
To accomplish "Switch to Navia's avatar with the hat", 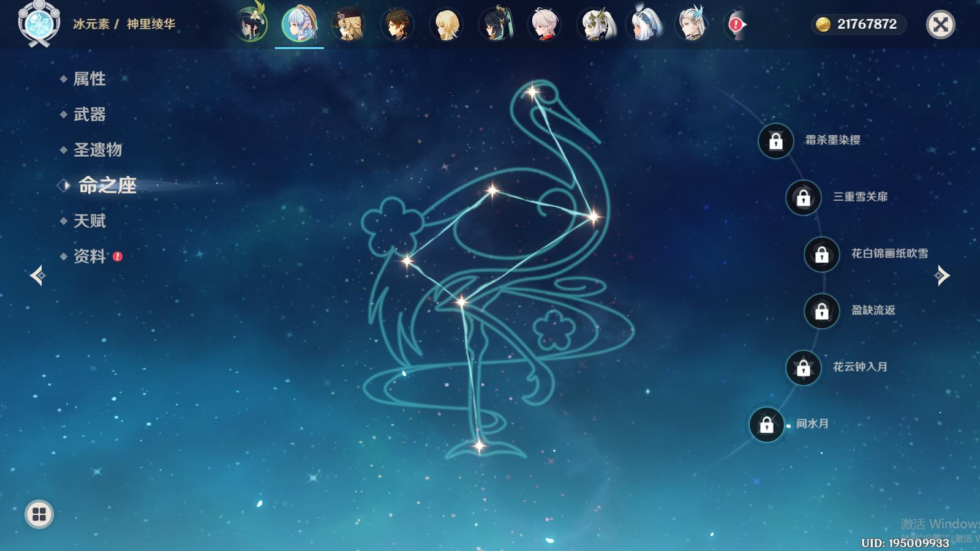I will (x=349, y=24).
